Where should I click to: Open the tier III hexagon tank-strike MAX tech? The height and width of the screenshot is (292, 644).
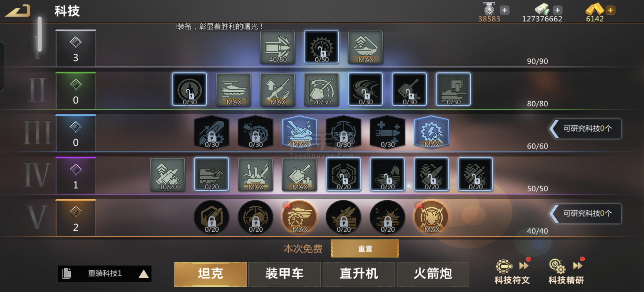pyautogui.click(x=299, y=132)
